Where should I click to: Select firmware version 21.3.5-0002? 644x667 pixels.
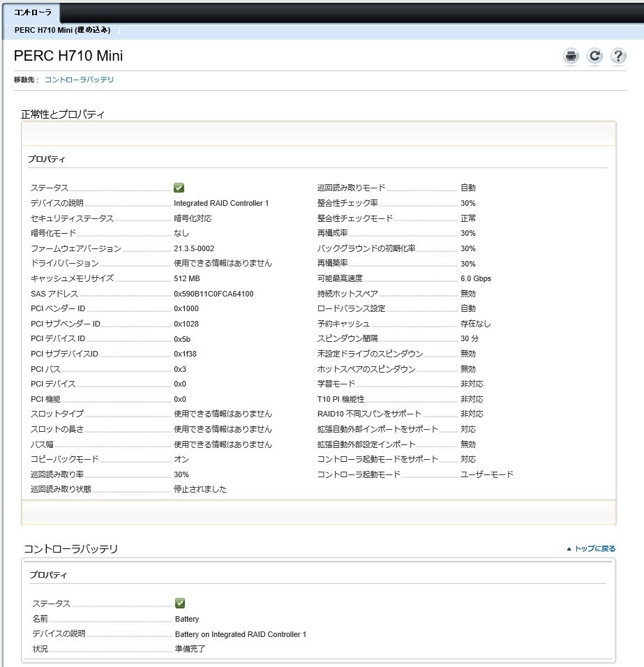(194, 248)
